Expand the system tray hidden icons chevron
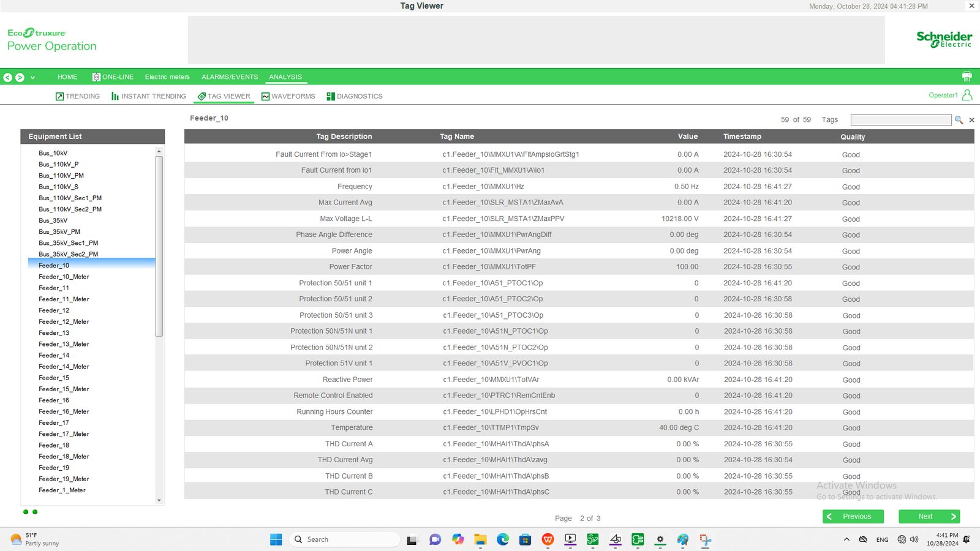980x551 pixels. [x=846, y=539]
